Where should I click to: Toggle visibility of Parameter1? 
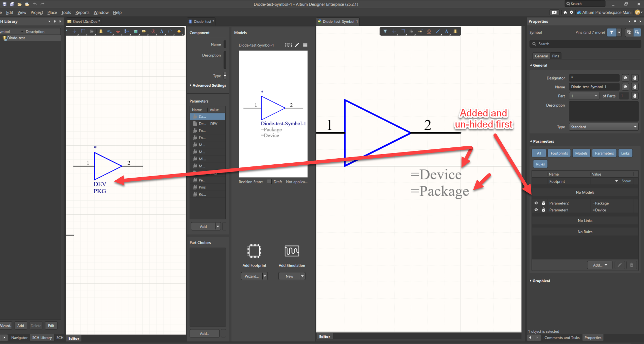click(536, 210)
